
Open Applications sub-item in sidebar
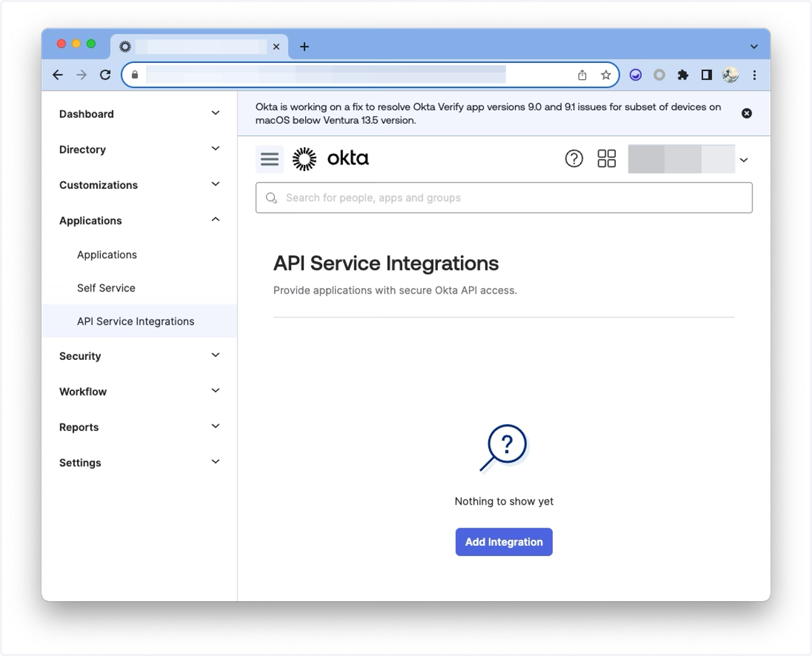click(107, 255)
